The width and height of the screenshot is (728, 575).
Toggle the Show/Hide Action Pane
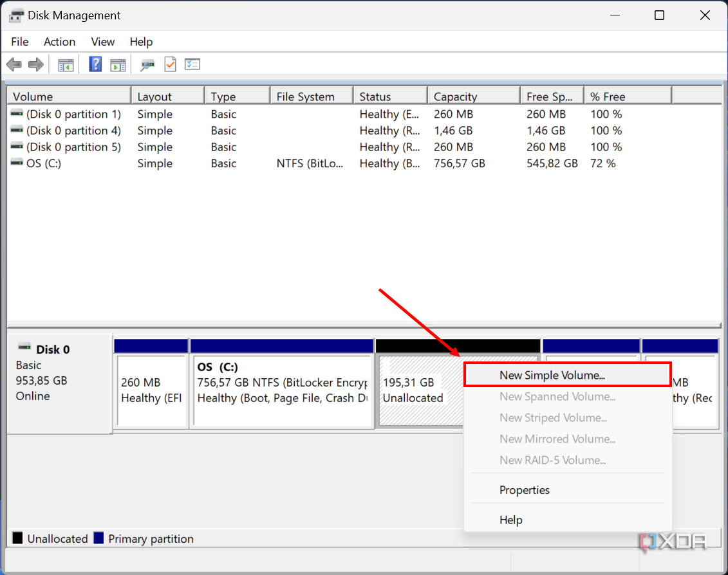point(118,64)
